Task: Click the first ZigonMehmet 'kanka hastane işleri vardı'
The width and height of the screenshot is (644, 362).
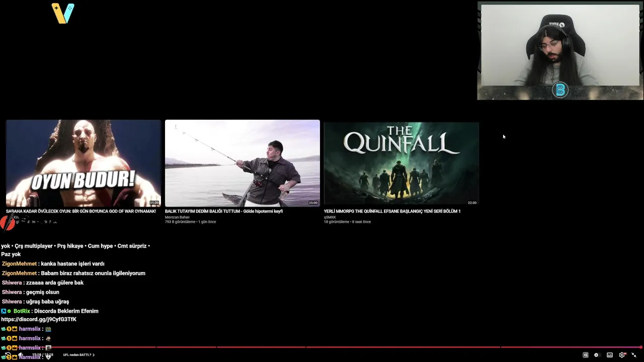Action: [x=53, y=264]
